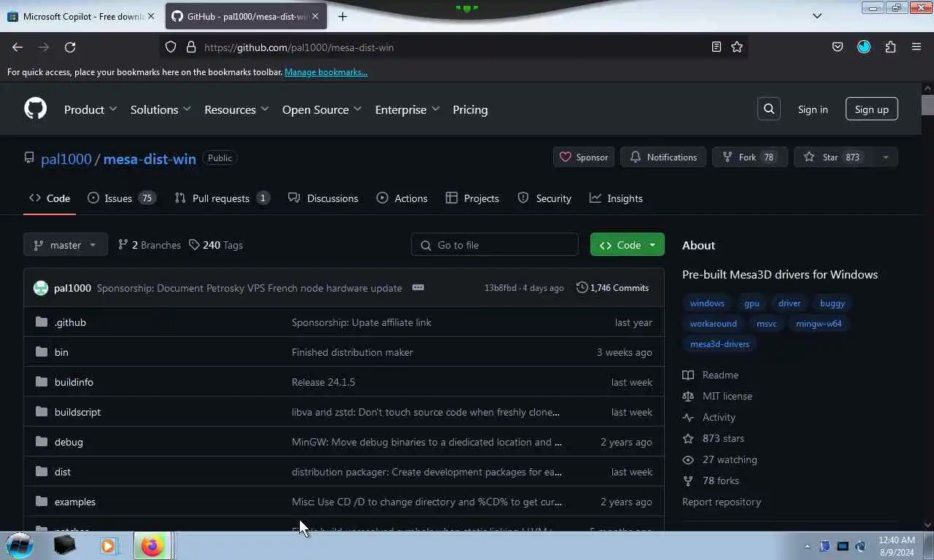Open the green Code dropdown button
The image size is (934, 560).
click(628, 245)
